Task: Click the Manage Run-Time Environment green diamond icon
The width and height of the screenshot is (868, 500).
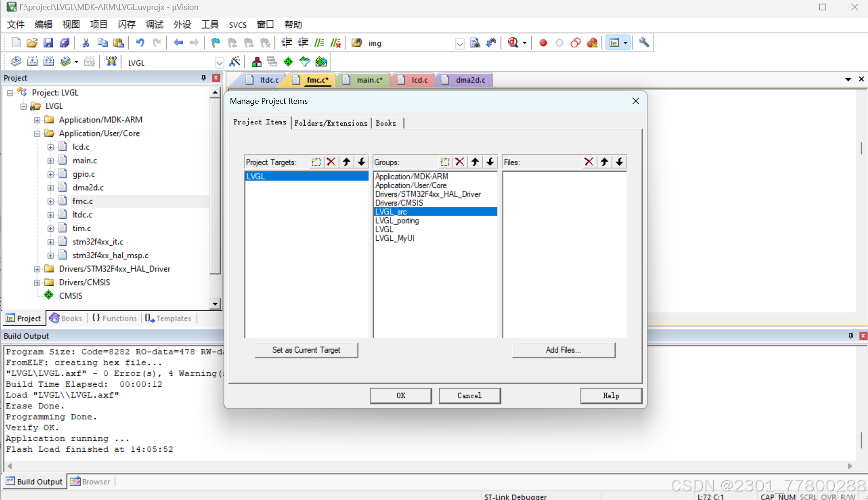Action: [x=288, y=62]
